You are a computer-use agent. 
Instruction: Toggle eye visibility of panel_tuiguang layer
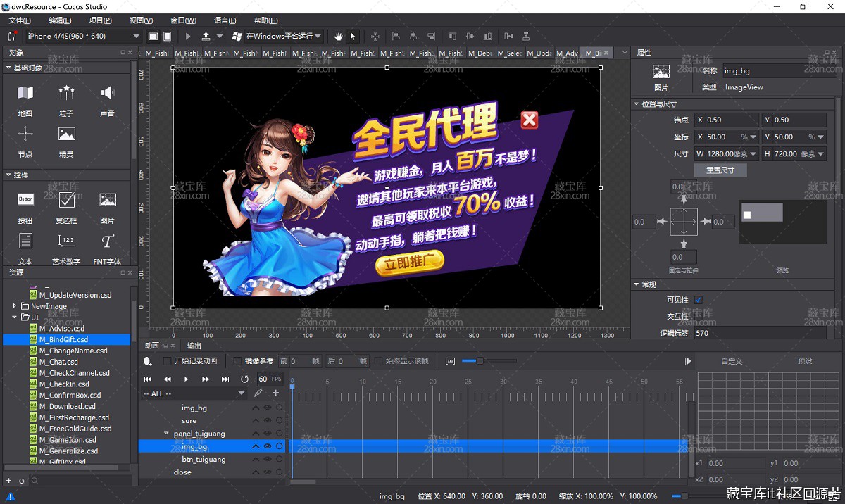coord(268,434)
